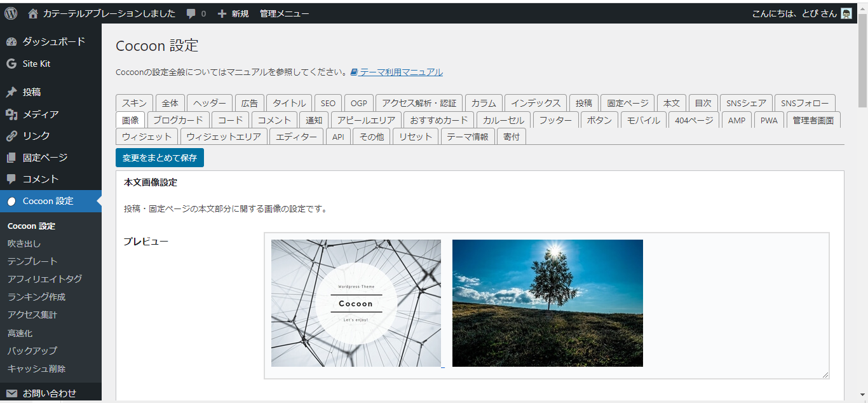
Task: Click the comments bubble icon in the admin bar
Action: [191, 13]
